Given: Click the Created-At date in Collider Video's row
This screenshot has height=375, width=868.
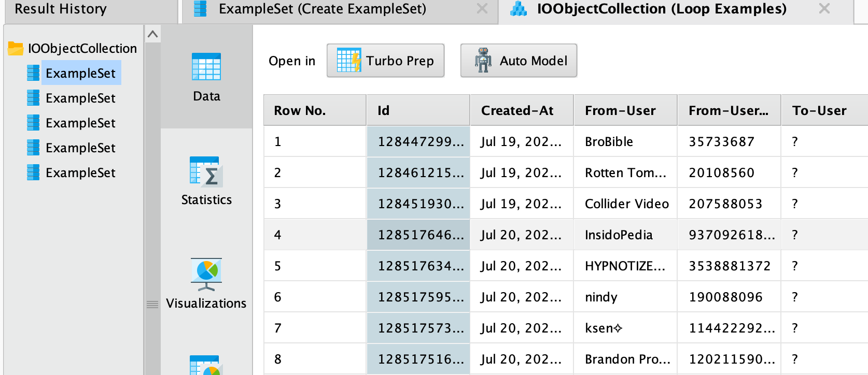Looking at the screenshot, I should tap(522, 204).
